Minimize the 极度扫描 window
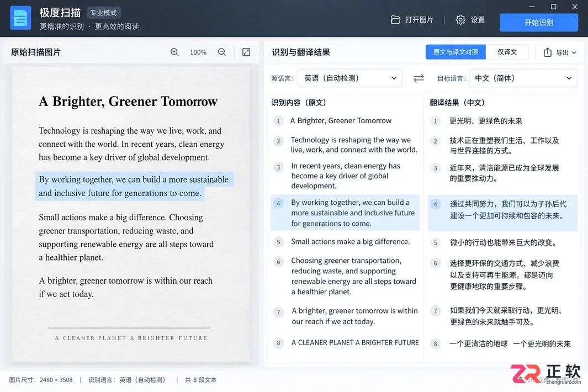Screen dimensions: 588x392 tap(531, 7)
